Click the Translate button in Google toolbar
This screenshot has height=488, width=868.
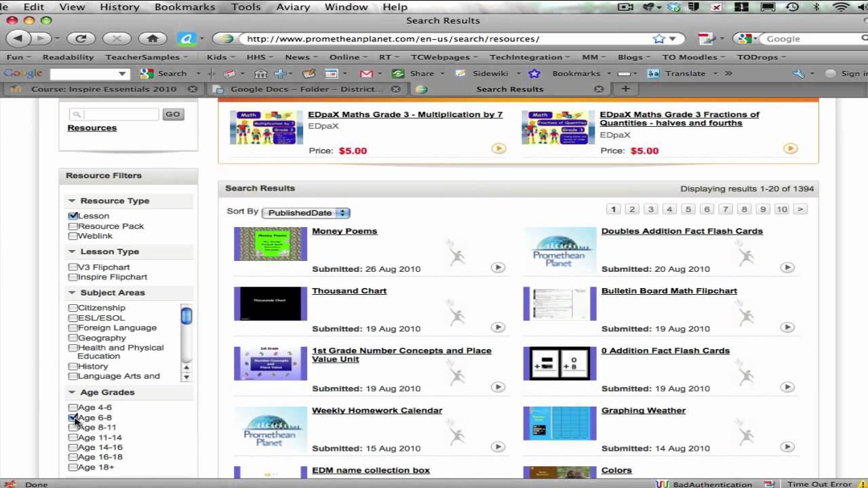[677, 73]
